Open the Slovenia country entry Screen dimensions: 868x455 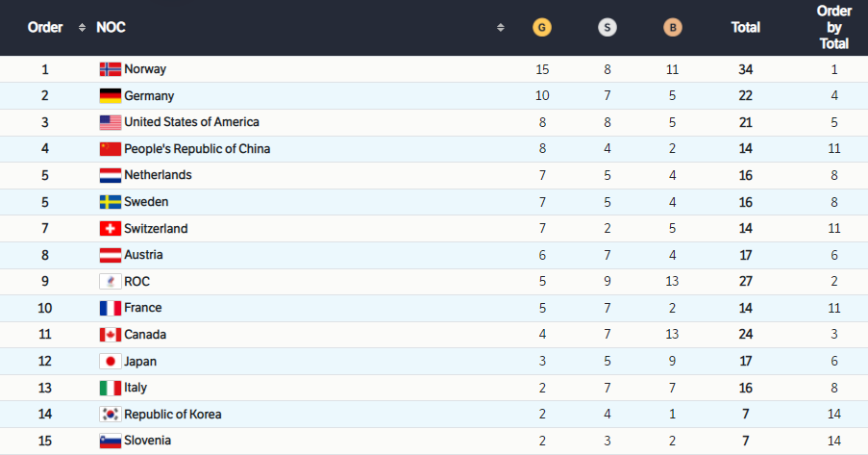149,441
